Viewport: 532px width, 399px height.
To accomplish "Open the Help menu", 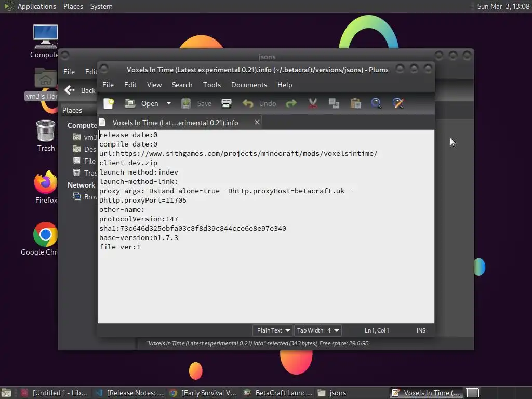I will (x=284, y=85).
